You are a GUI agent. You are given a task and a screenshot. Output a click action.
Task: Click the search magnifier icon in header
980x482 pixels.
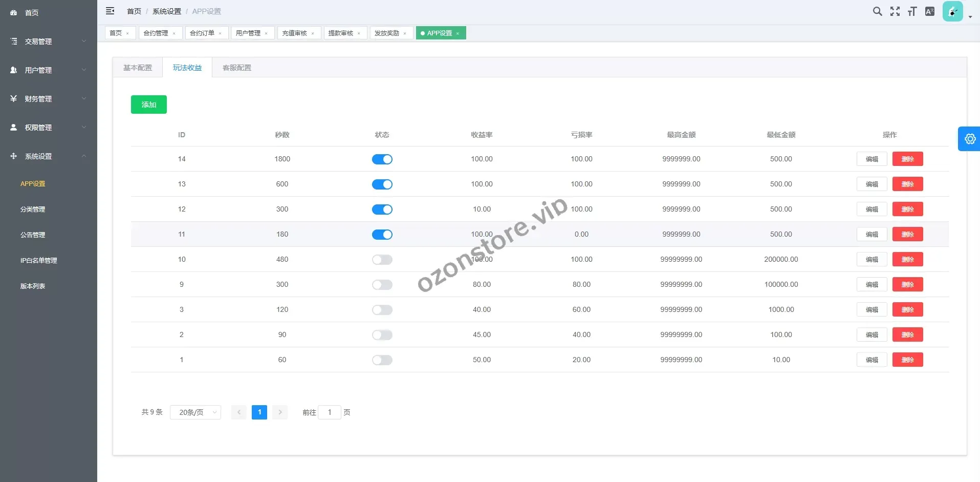pos(877,11)
